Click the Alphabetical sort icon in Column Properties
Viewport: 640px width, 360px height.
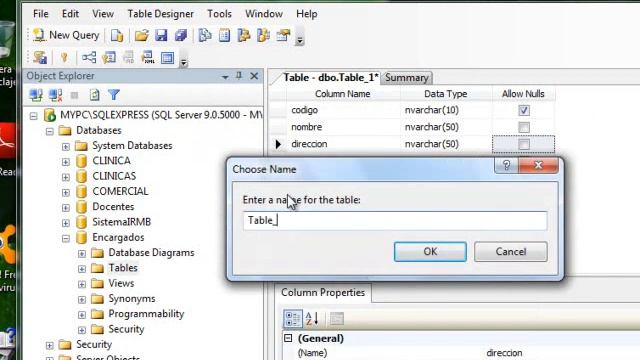(x=312, y=319)
